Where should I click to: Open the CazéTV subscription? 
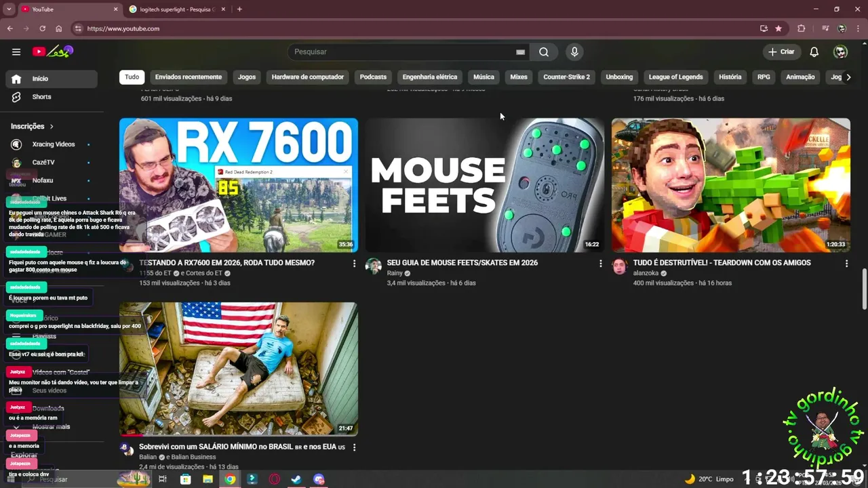(52, 163)
